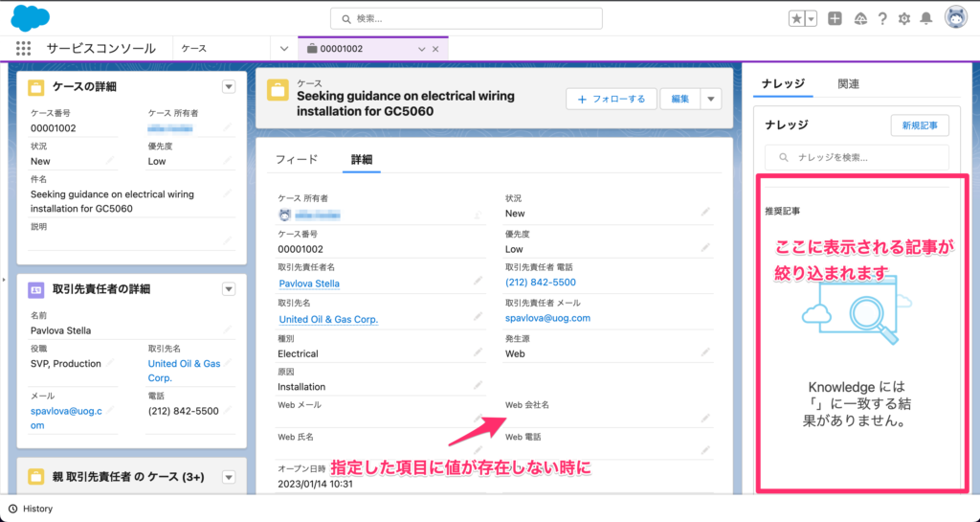Edit 原因 Installation field pencil icon
The width and height of the screenshot is (980, 522).
click(x=479, y=385)
